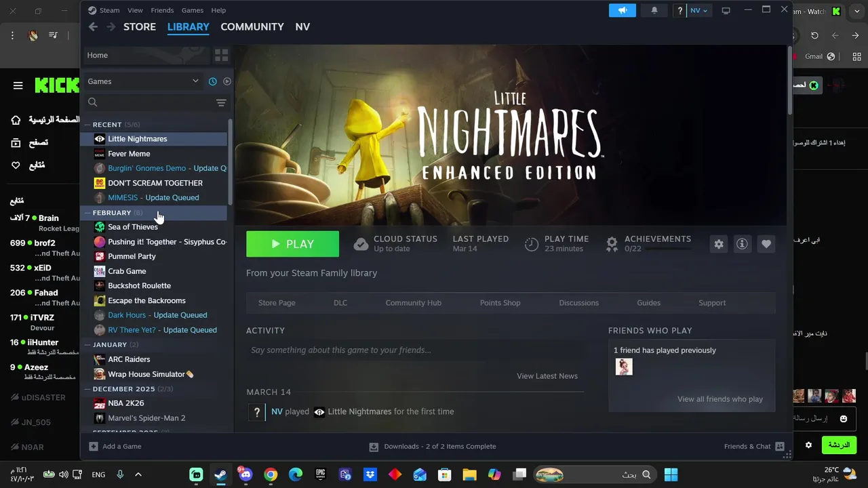Open the Friends menu
The height and width of the screenshot is (488, 868).
[162, 10]
